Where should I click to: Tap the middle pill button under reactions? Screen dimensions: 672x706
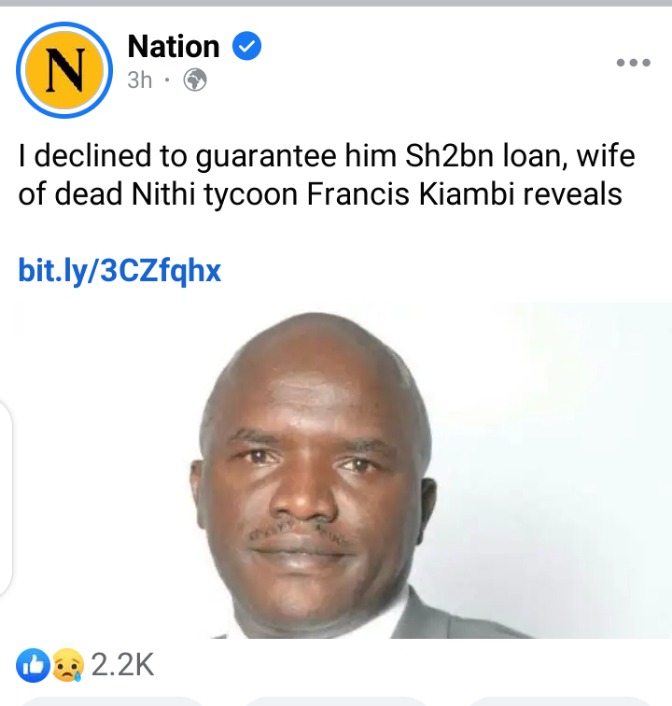click(336, 701)
